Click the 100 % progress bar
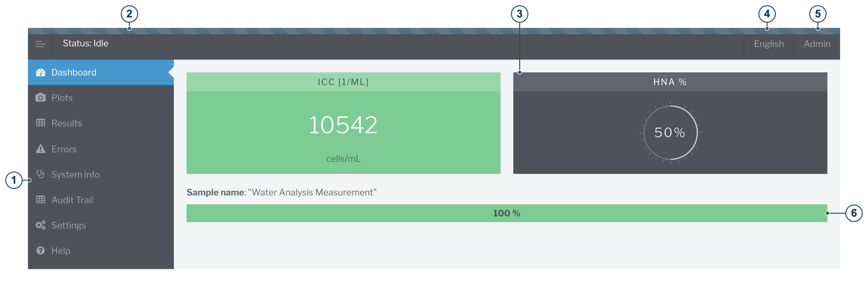 point(507,213)
